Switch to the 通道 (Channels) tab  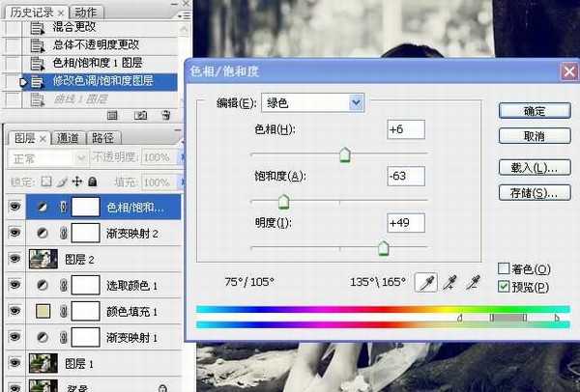[x=67, y=138]
